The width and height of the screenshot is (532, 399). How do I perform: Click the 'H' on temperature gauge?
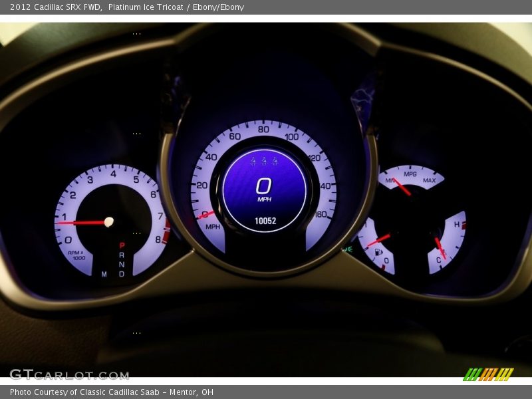[x=457, y=224]
